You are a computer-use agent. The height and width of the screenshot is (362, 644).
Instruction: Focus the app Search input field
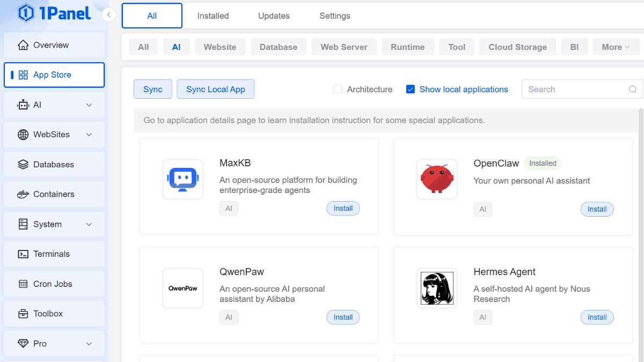click(x=582, y=90)
